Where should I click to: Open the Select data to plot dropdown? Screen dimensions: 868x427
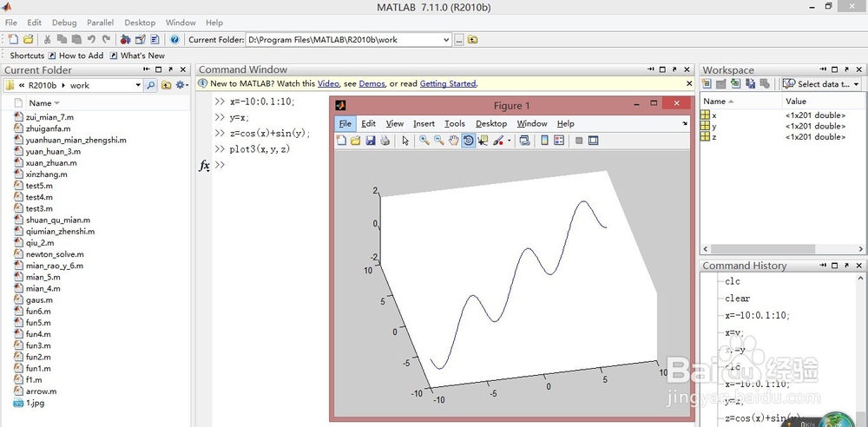click(822, 84)
